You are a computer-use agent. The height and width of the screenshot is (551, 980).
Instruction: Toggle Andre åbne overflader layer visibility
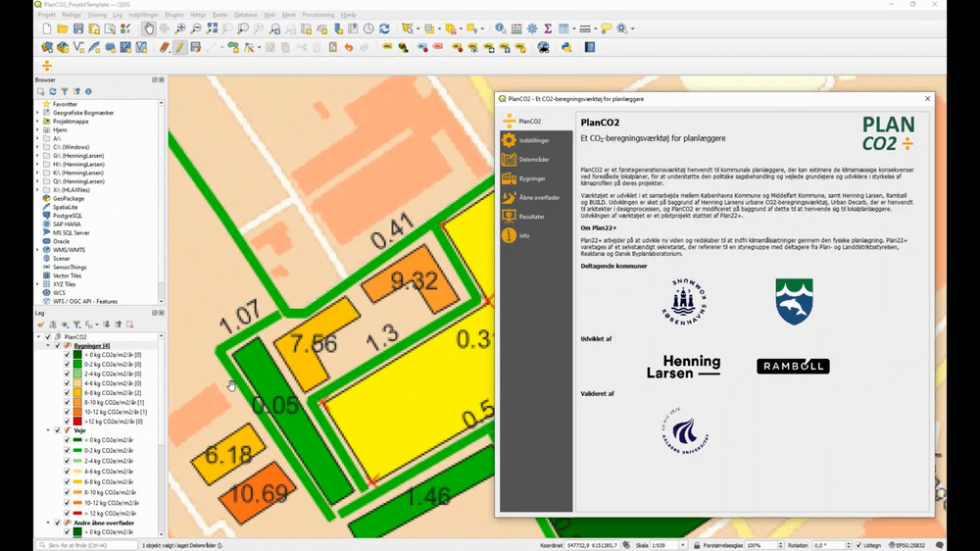58,523
